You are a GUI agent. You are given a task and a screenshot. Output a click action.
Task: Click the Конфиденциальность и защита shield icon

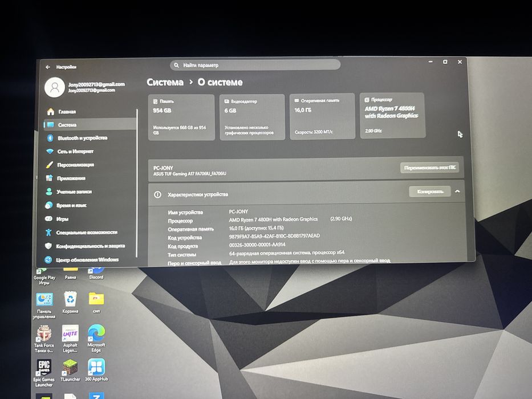click(x=48, y=246)
